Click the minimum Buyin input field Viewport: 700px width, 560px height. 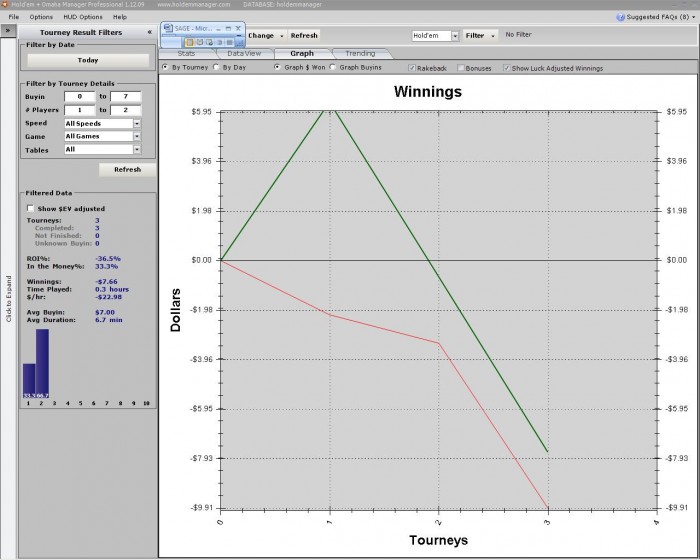(x=79, y=96)
